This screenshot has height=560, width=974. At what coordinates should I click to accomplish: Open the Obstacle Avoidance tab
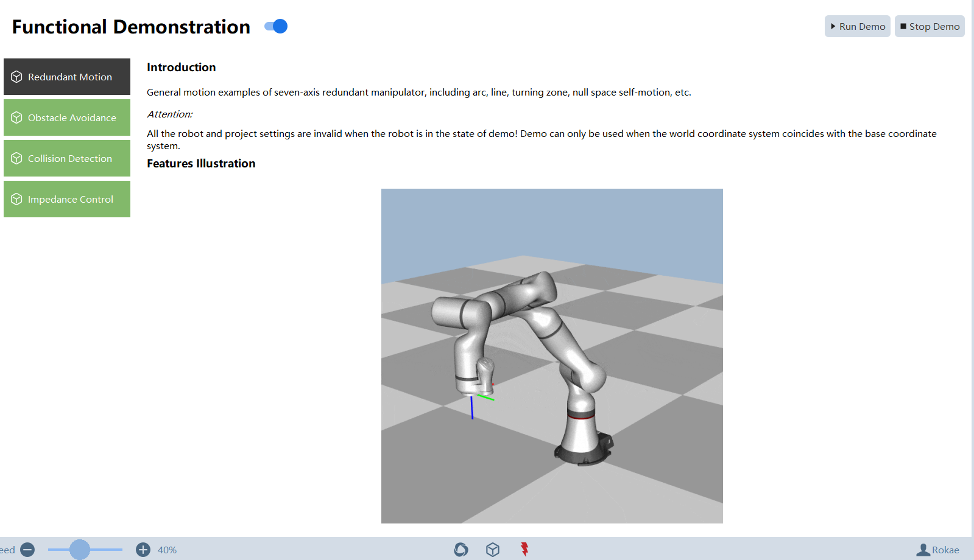pos(67,117)
